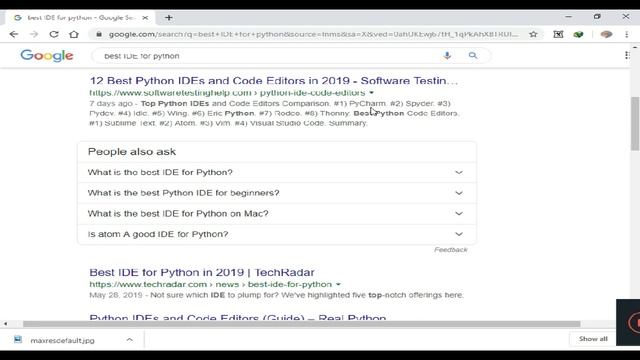Viewport: 640px width, 360px height.
Task: Go back with the browser back arrow
Action: click(14, 34)
